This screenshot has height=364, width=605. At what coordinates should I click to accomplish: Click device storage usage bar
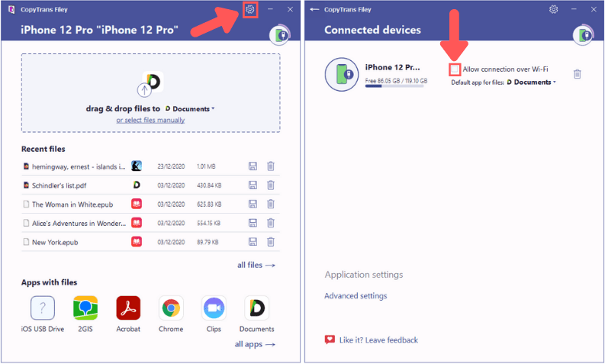pyautogui.click(x=394, y=86)
